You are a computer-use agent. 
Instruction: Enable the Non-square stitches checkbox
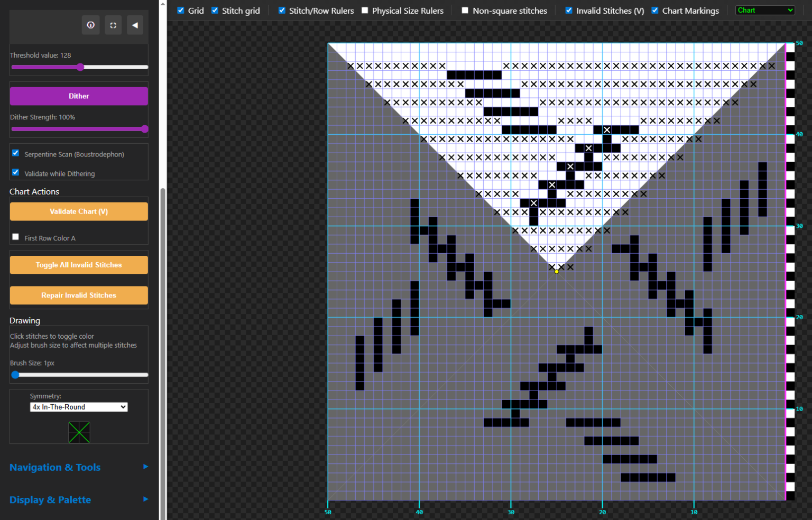pyautogui.click(x=465, y=11)
